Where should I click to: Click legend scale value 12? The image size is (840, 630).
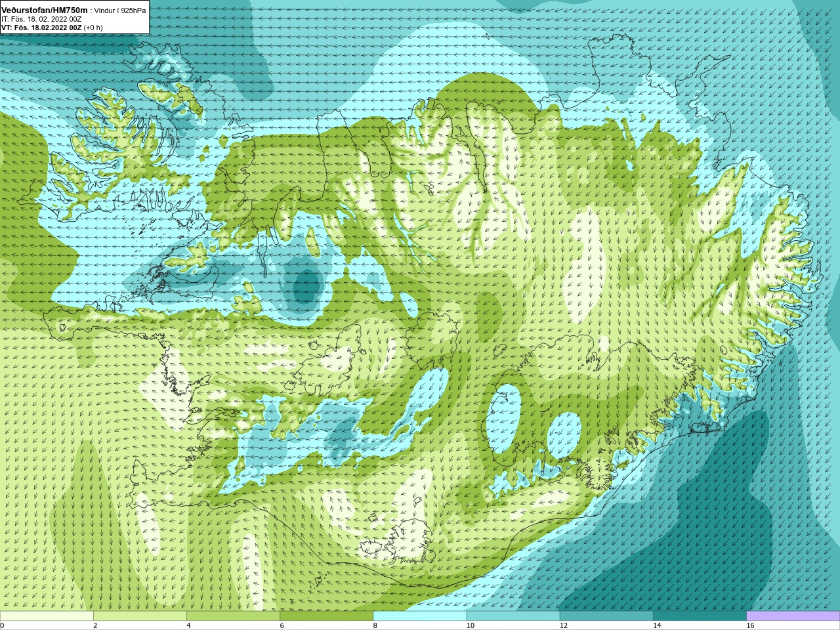[x=564, y=625]
